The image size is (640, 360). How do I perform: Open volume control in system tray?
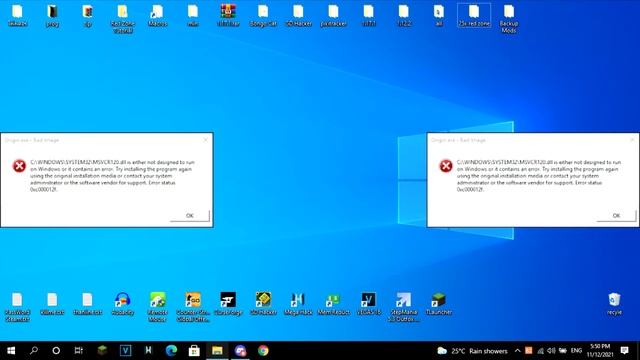click(551, 351)
